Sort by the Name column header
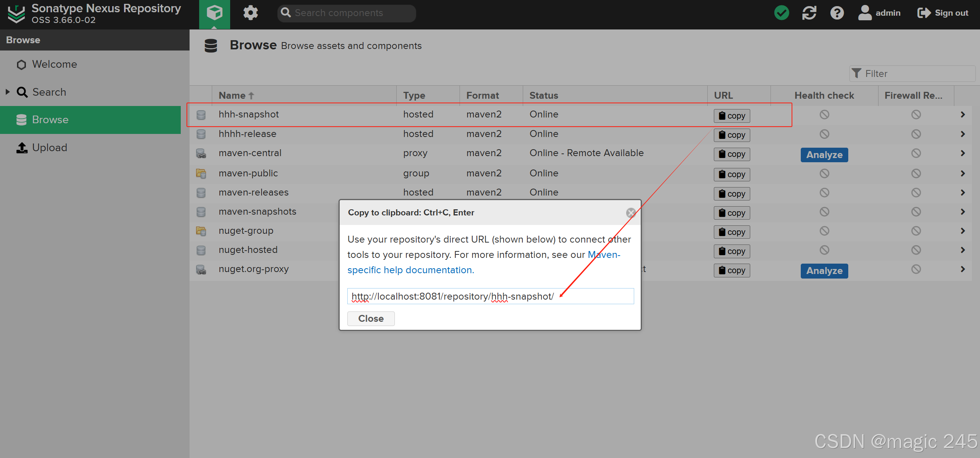 click(x=232, y=95)
